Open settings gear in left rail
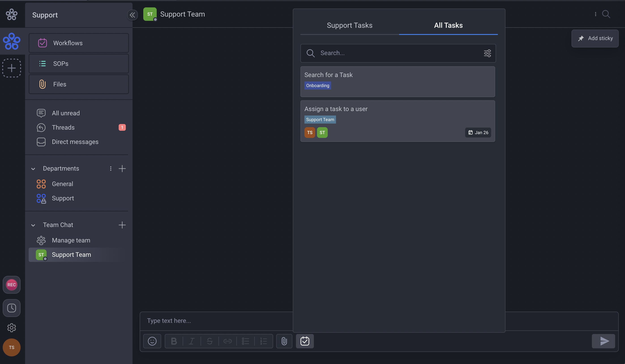625x364 pixels. click(x=11, y=328)
